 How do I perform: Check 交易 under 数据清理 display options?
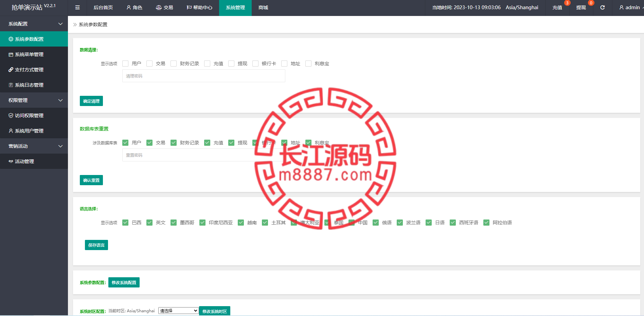click(x=149, y=64)
